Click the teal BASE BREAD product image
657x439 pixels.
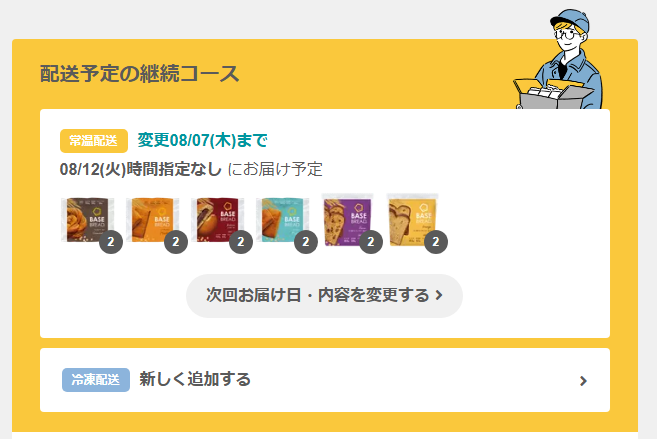click(282, 220)
